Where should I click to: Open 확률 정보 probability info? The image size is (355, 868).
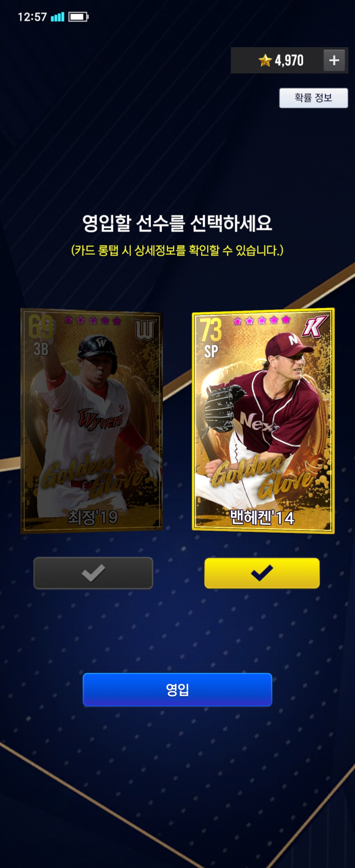point(314,98)
